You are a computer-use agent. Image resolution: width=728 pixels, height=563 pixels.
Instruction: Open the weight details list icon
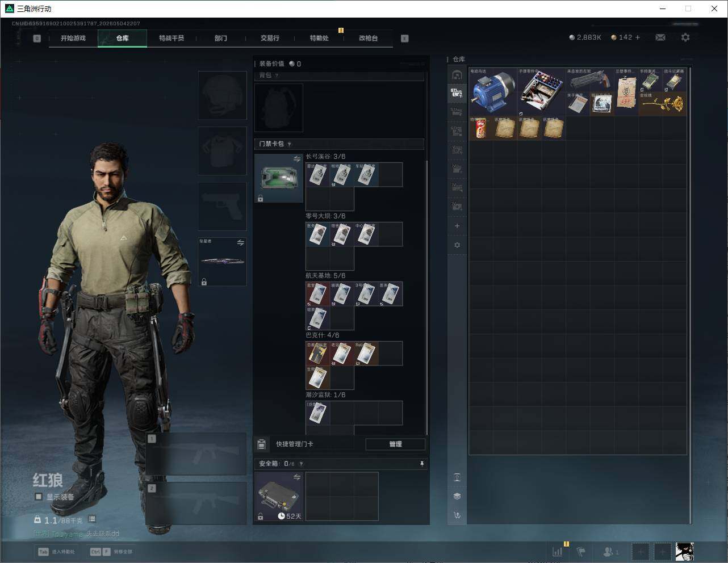click(92, 519)
